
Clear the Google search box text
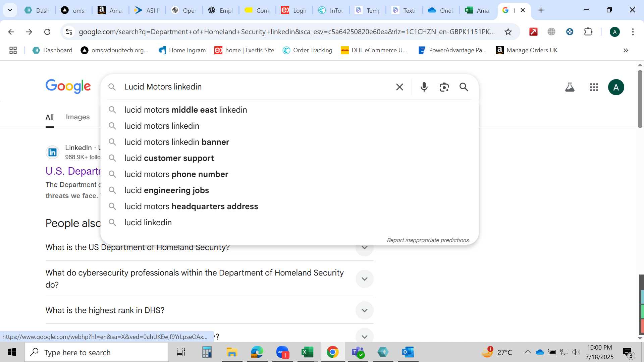[x=399, y=87]
